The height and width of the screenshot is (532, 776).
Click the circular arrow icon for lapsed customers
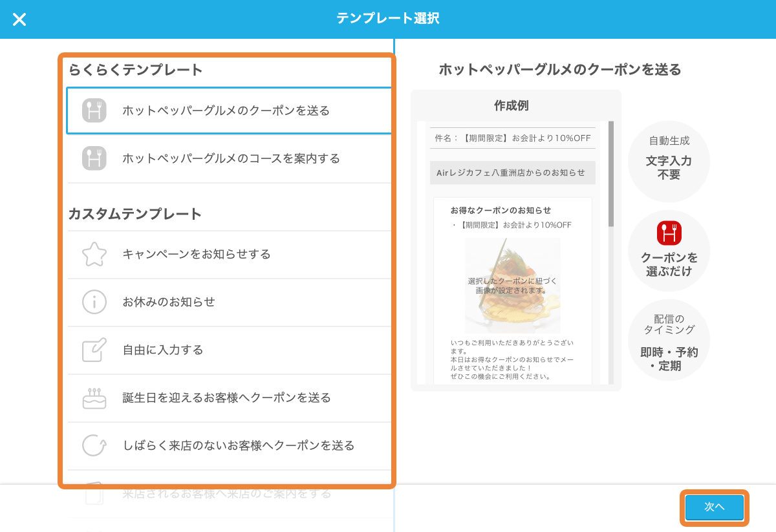(94, 445)
